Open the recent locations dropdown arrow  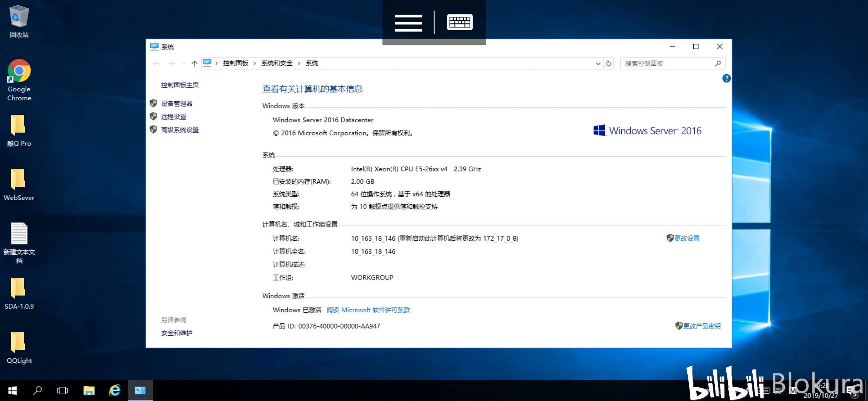tap(184, 63)
